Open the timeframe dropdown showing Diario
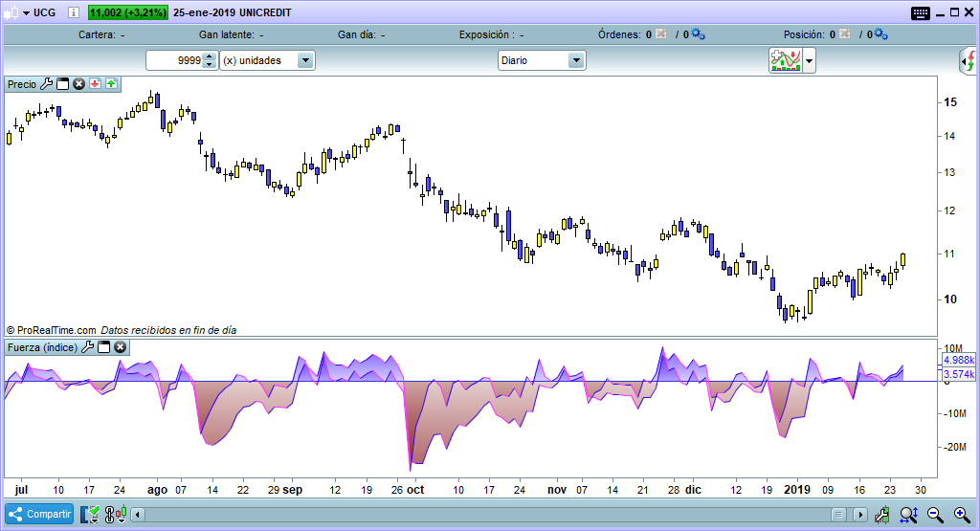Image resolution: width=980 pixels, height=531 pixels. (x=576, y=60)
